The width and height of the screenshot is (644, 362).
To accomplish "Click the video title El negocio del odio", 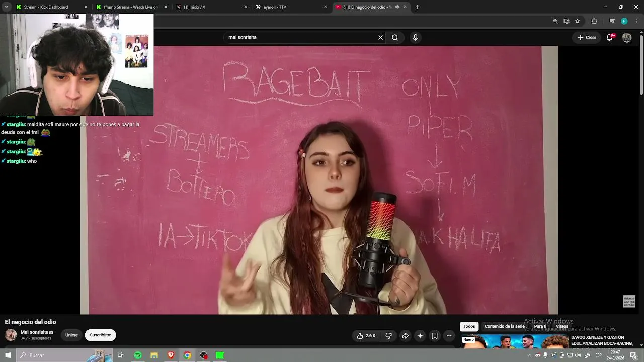I will (30, 322).
